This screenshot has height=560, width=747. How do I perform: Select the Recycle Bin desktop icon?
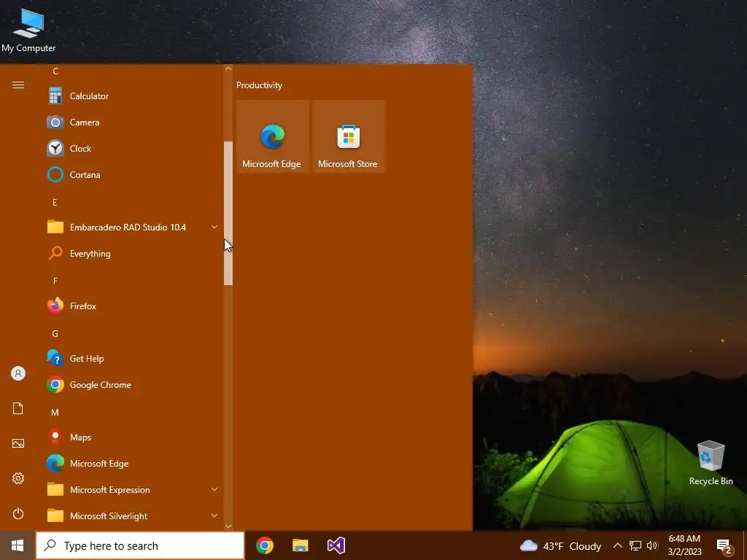click(711, 463)
